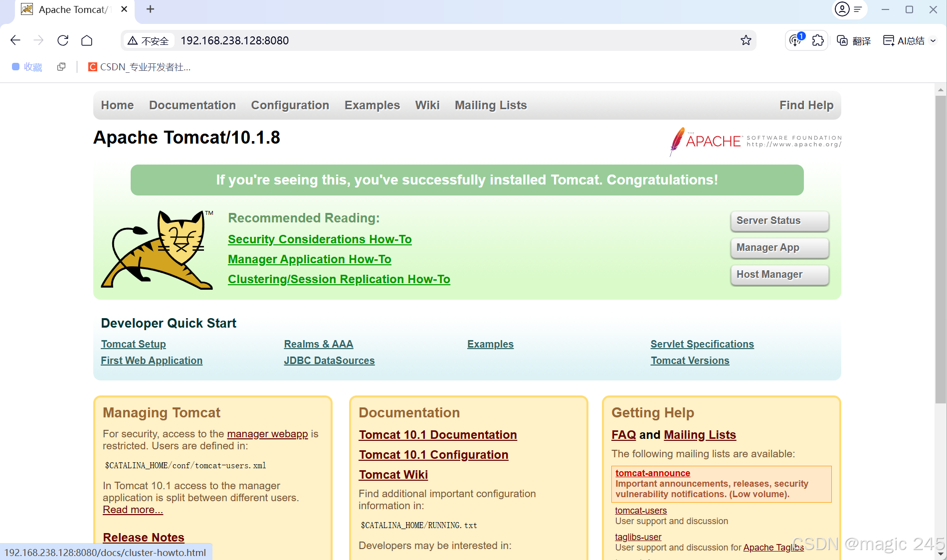Image resolution: width=947 pixels, height=560 pixels.
Task: Click the Apache Software Foundation logo
Action: pos(756,142)
